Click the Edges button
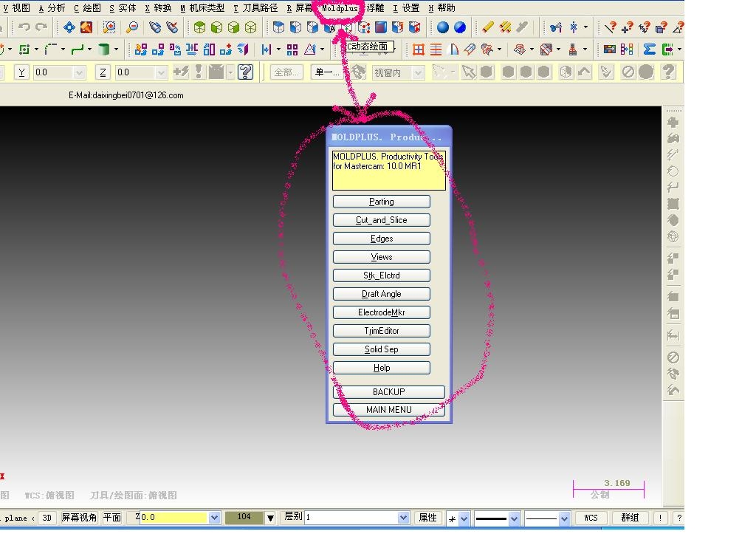756x548 pixels. (x=382, y=239)
